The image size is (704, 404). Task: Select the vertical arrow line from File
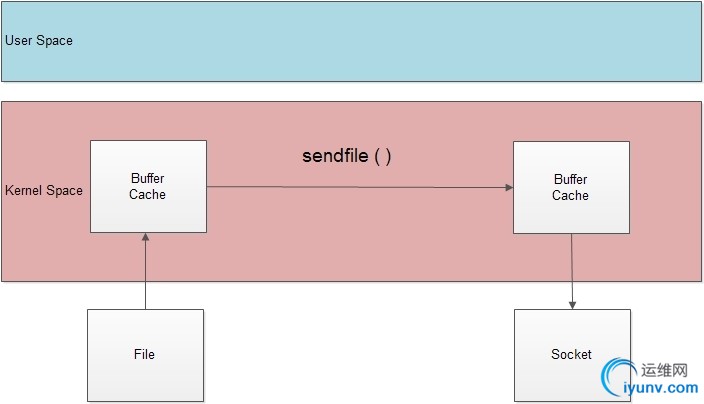tap(145, 271)
